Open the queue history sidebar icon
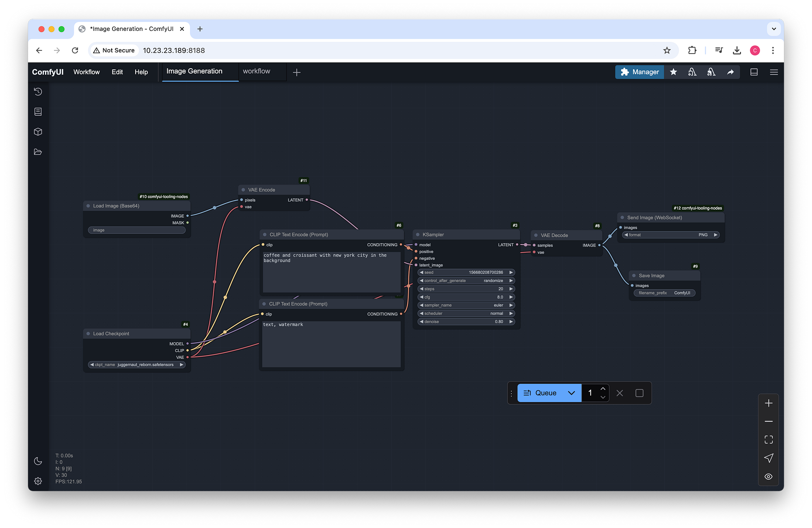 38,92
